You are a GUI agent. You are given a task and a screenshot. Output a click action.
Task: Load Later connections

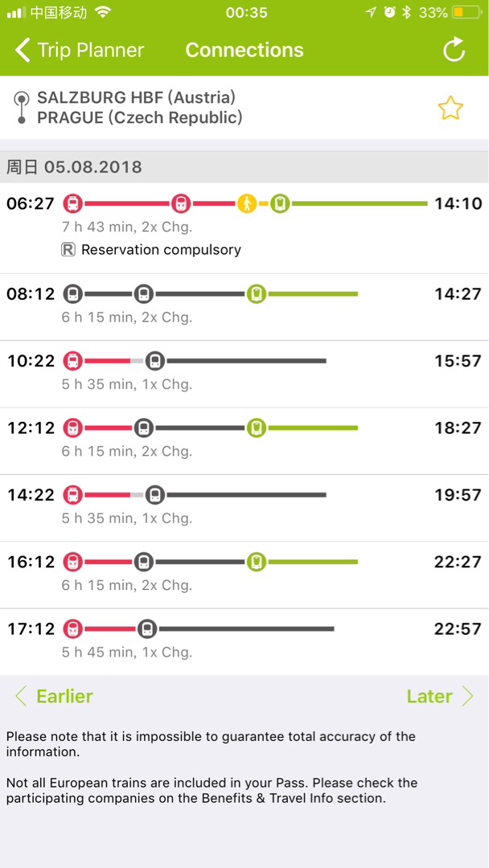coord(439,696)
